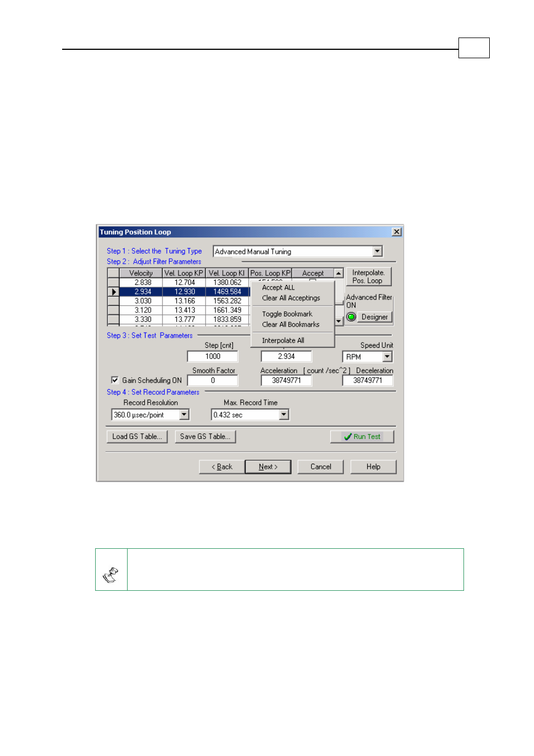The height and width of the screenshot is (756, 534).
Task: Click the Pos. Loop KP column header
Action: click(x=270, y=273)
